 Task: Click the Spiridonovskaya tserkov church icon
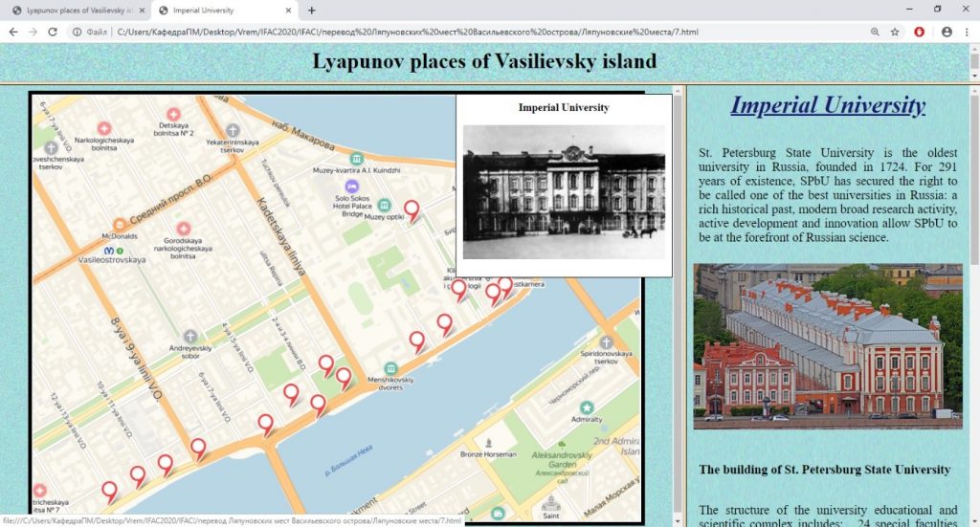point(606,342)
